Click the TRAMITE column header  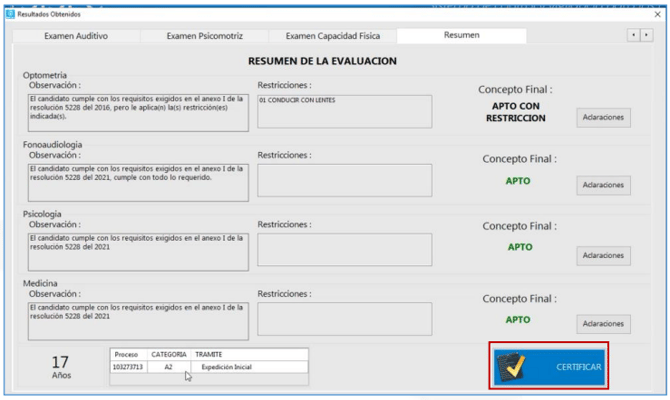(x=249, y=355)
